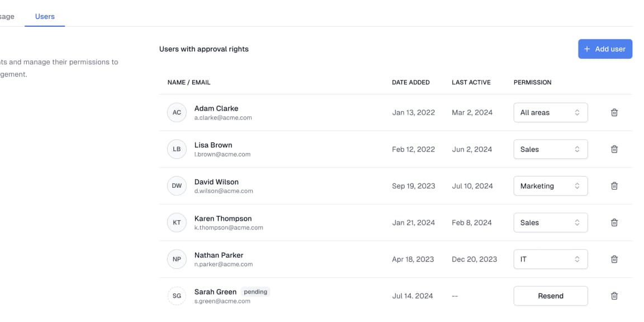Click the SG avatar for Sarah Green
The height and width of the screenshot is (322, 644).
(x=177, y=296)
